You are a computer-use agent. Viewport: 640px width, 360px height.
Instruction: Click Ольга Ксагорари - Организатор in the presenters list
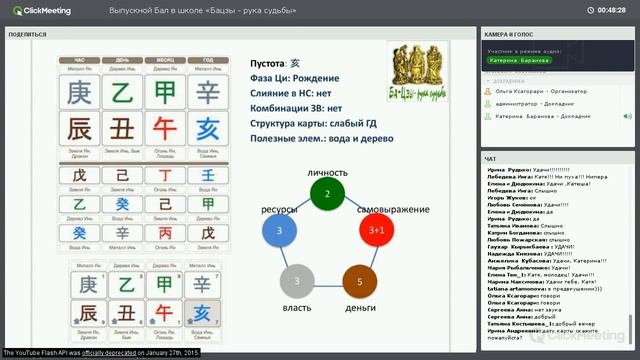pos(541,91)
